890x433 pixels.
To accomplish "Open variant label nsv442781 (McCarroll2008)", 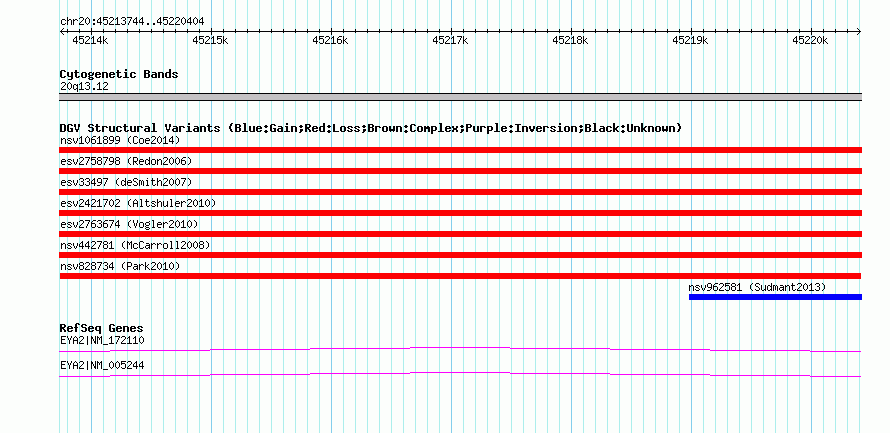I will click(135, 245).
